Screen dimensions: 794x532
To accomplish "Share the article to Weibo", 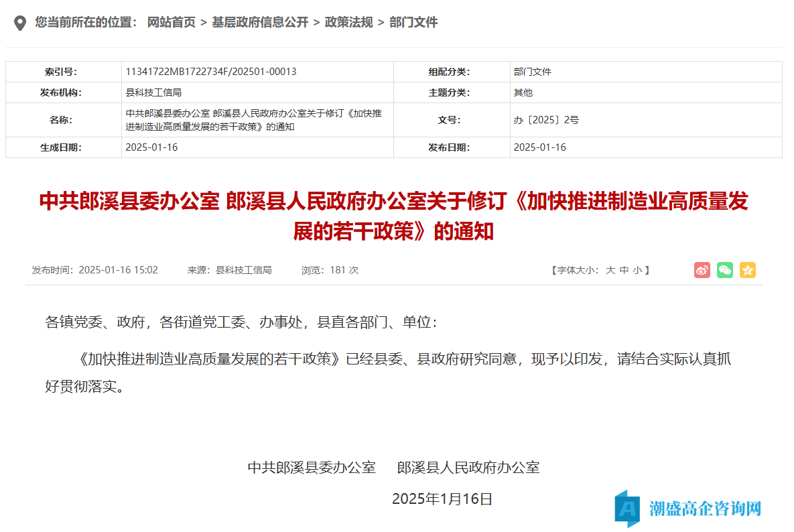I will [x=702, y=270].
